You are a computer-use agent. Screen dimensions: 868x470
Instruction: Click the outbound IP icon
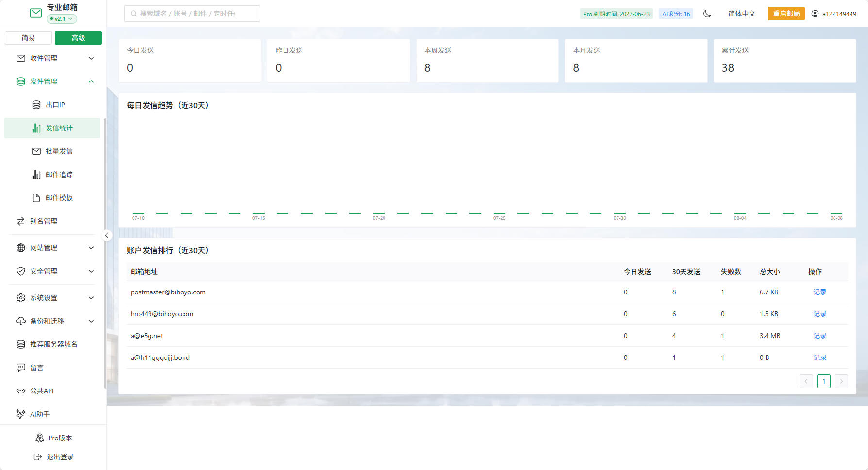click(36, 105)
